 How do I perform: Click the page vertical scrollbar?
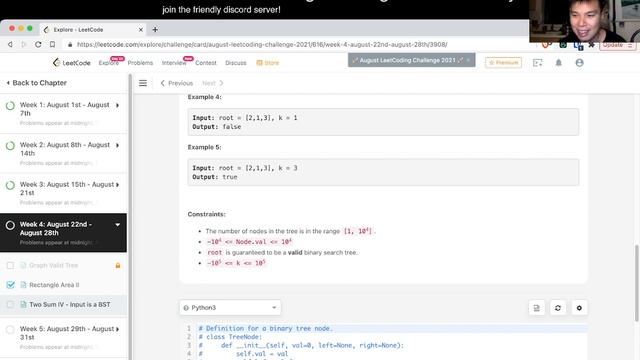click(x=637, y=282)
